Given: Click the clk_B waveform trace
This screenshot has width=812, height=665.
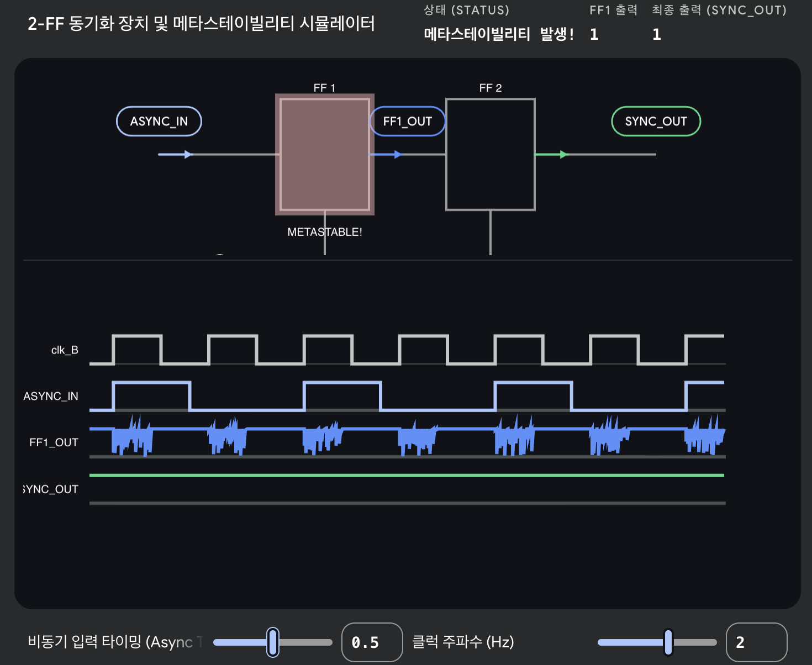Looking at the screenshot, I should 407,350.
